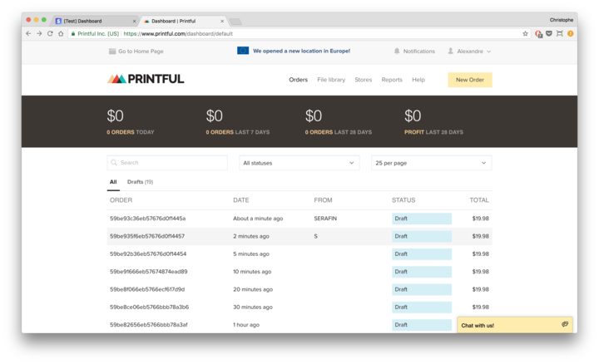
Task: Open the File library menu item
Action: [x=331, y=80]
